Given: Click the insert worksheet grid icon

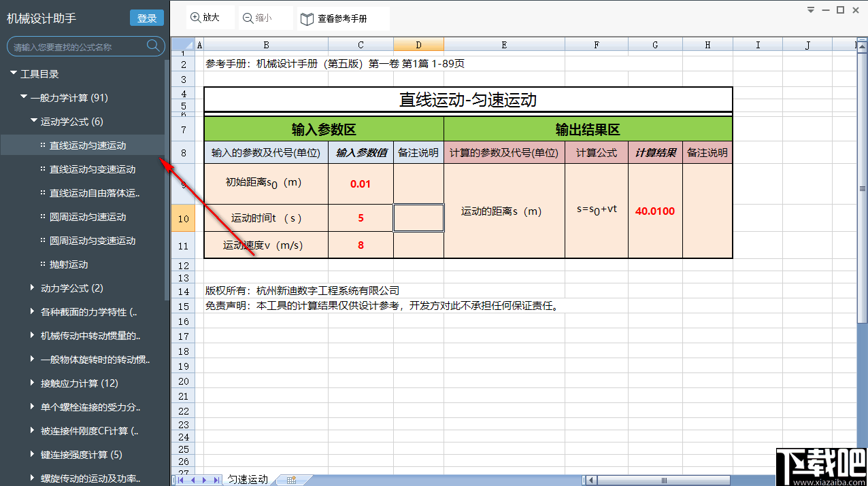Looking at the screenshot, I should pos(293,479).
